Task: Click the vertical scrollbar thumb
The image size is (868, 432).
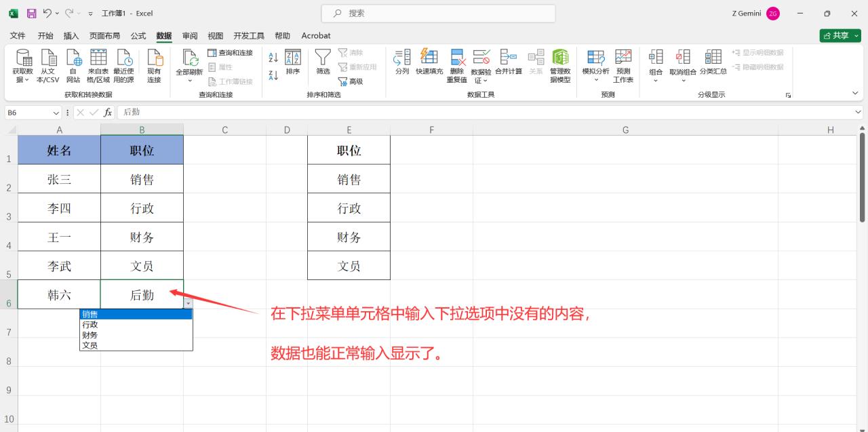Action: tap(862, 178)
